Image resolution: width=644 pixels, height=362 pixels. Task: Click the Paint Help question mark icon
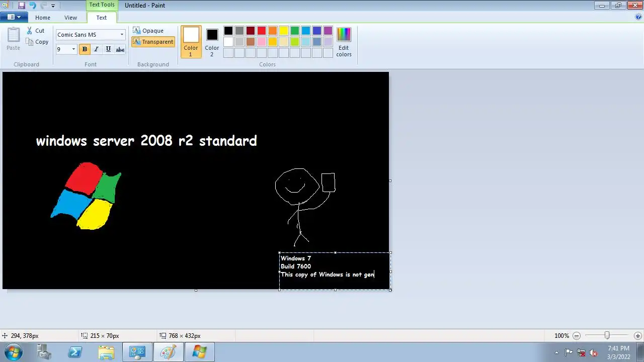click(638, 17)
